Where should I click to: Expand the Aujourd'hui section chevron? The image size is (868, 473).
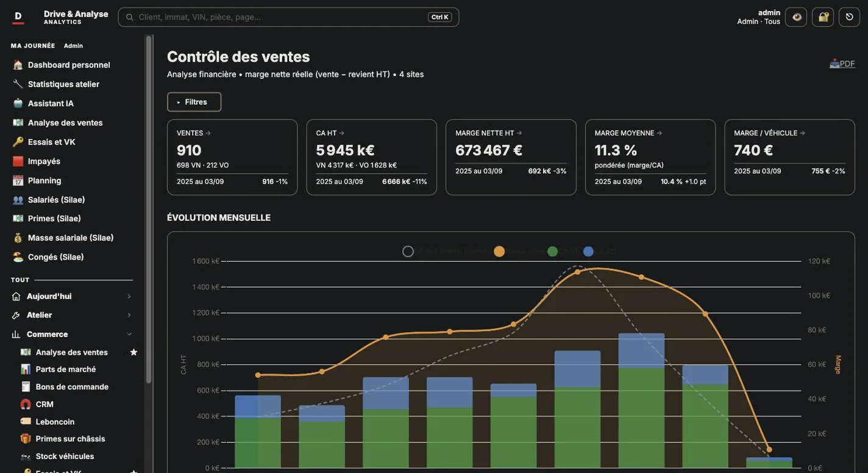pos(129,296)
